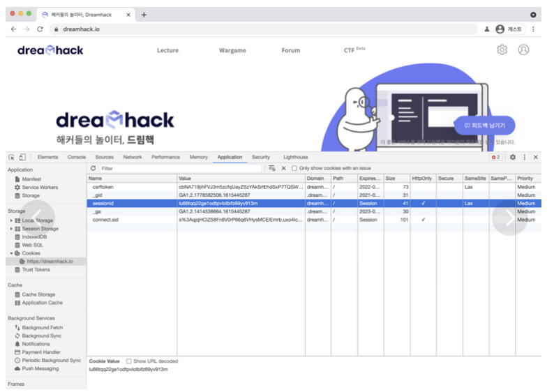
Task: Open DevTools settings gear
Action: tap(513, 157)
